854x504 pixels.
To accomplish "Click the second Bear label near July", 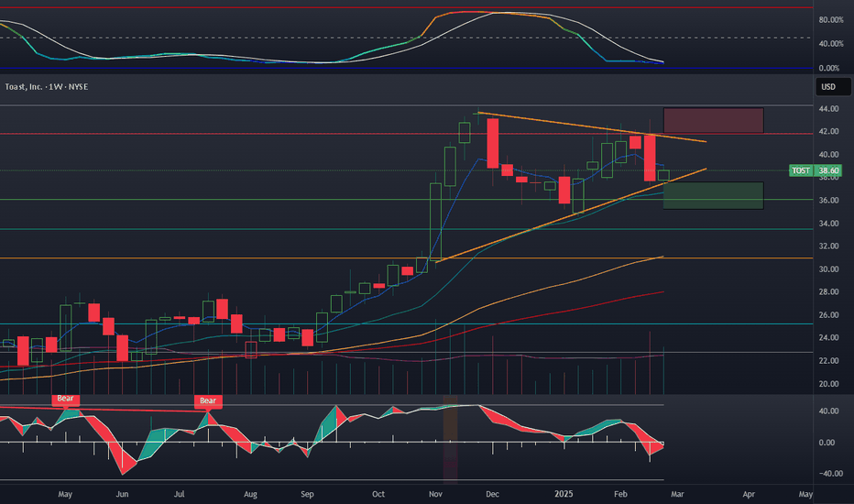I will click(x=208, y=401).
